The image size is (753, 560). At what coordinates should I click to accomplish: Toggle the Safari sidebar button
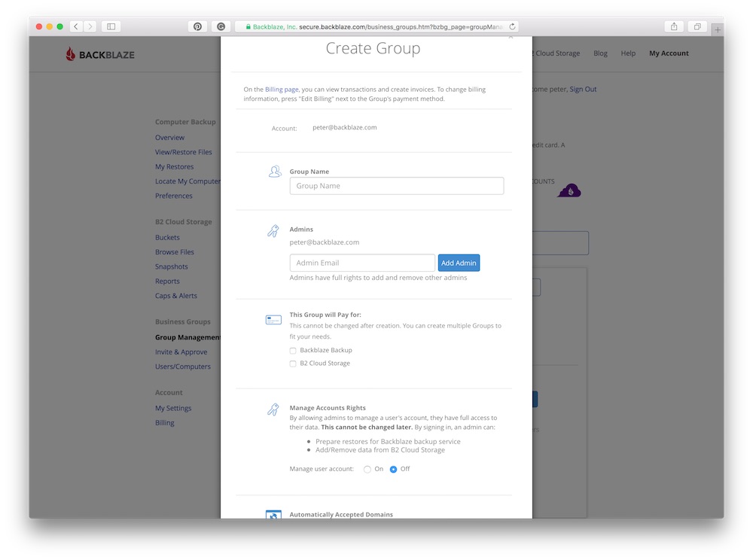(111, 26)
